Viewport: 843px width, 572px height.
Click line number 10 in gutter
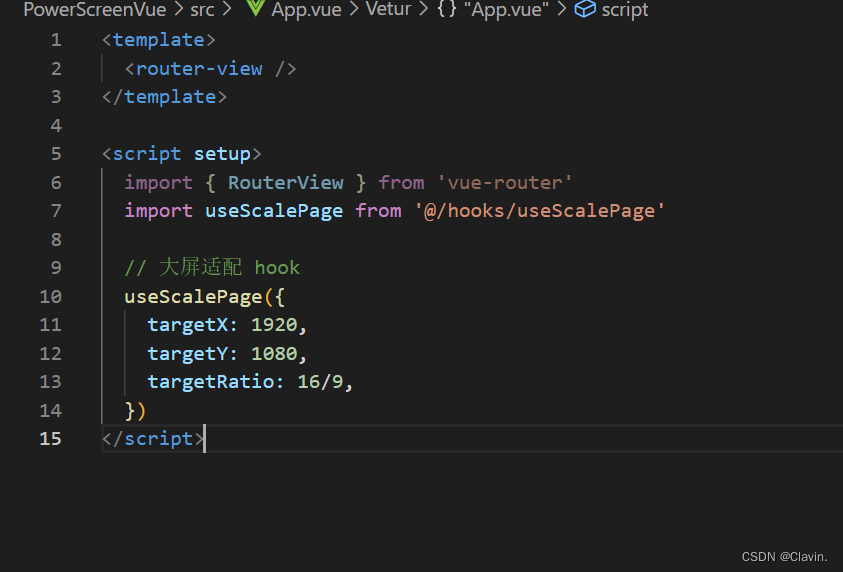[x=51, y=297]
